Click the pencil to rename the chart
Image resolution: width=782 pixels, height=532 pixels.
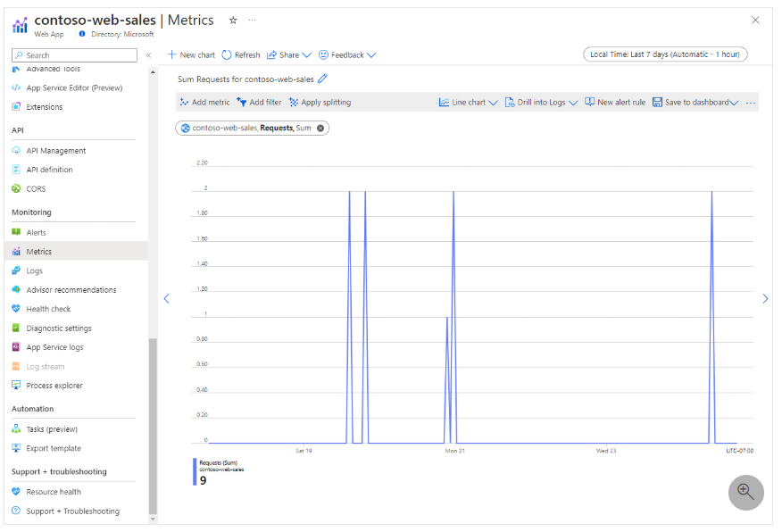(x=322, y=79)
